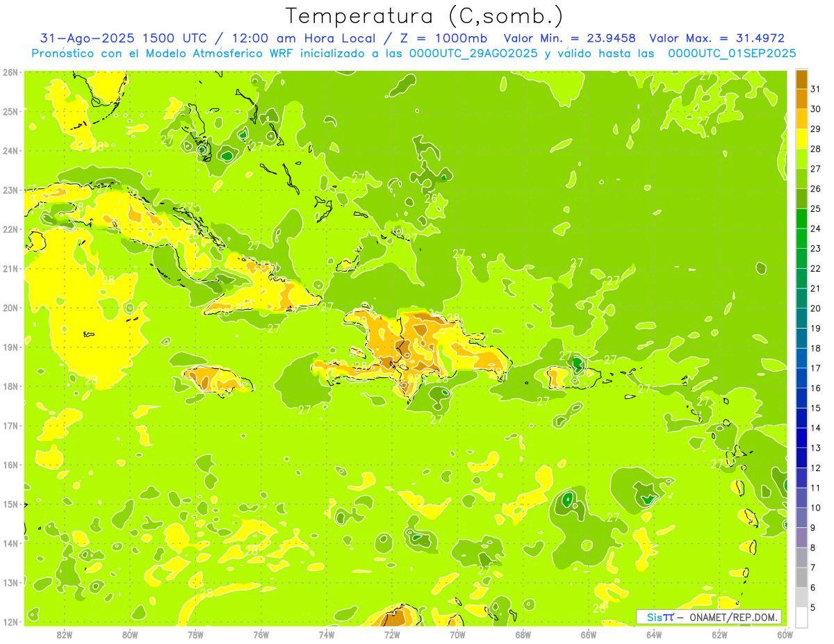Click the 70W longitude label
This screenshot has height=644, width=834.
457,634
